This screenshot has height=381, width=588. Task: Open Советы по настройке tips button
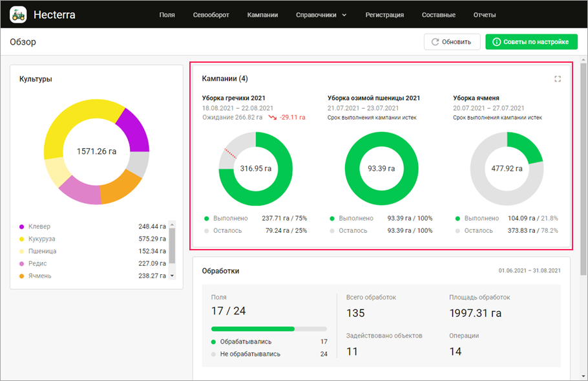530,42
